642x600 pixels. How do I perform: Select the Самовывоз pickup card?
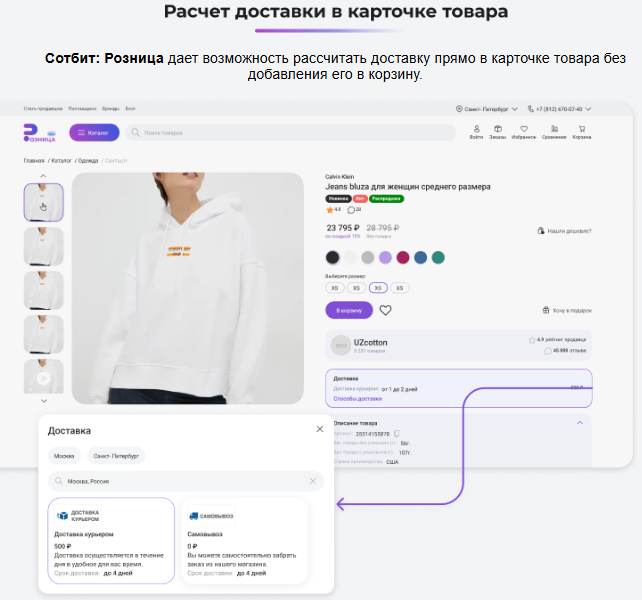244,541
